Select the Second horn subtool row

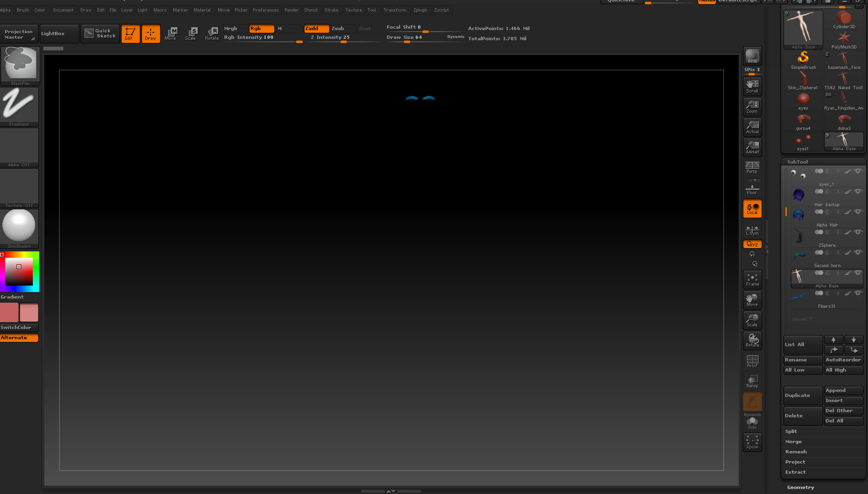(827, 259)
